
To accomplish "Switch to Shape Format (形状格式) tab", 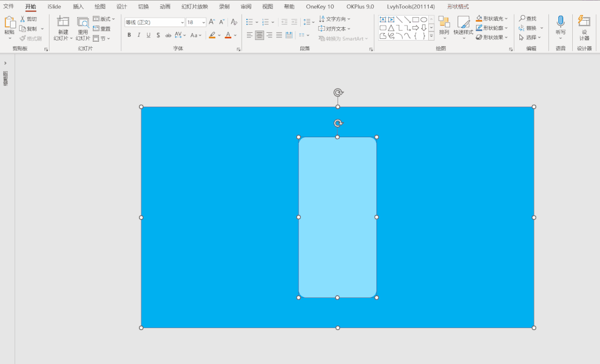I will pyautogui.click(x=458, y=7).
